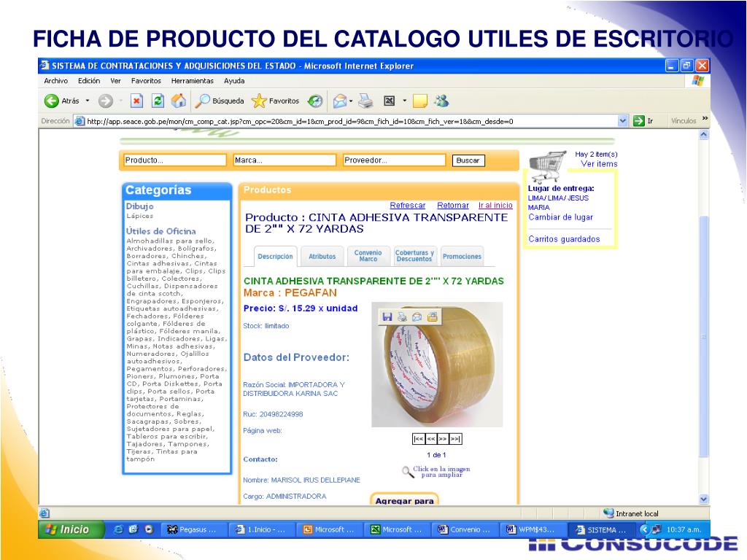The image size is (747, 560).
Task: Open the History icon in the toolbar
Action: (x=315, y=101)
